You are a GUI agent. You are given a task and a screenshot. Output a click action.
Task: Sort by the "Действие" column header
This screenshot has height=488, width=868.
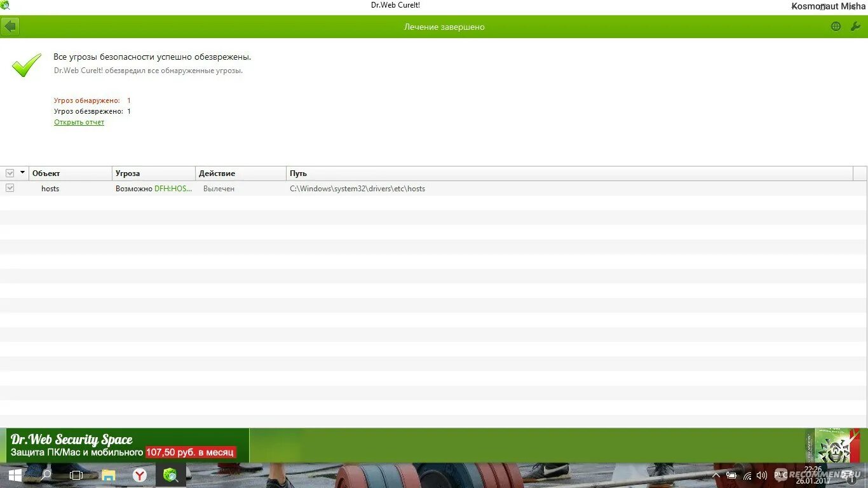pos(241,173)
